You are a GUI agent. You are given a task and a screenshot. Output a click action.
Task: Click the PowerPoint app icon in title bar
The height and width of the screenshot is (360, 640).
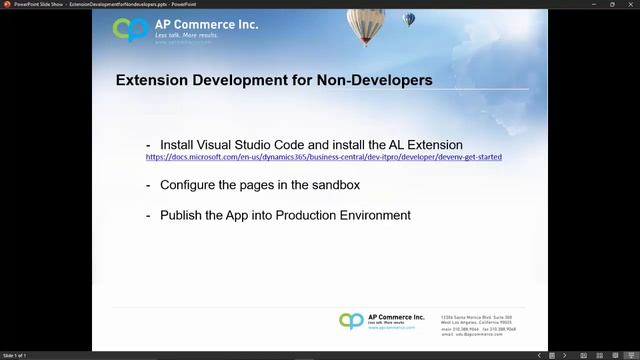[x=7, y=4]
